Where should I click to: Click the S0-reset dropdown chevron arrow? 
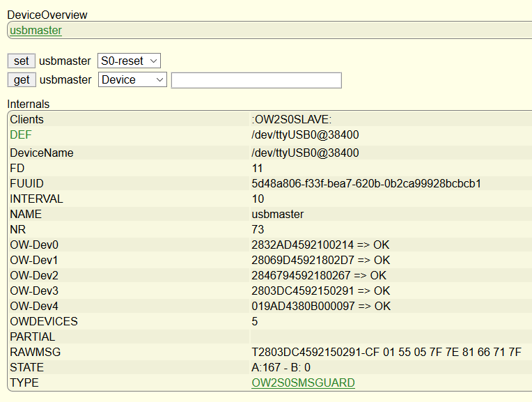click(x=153, y=61)
